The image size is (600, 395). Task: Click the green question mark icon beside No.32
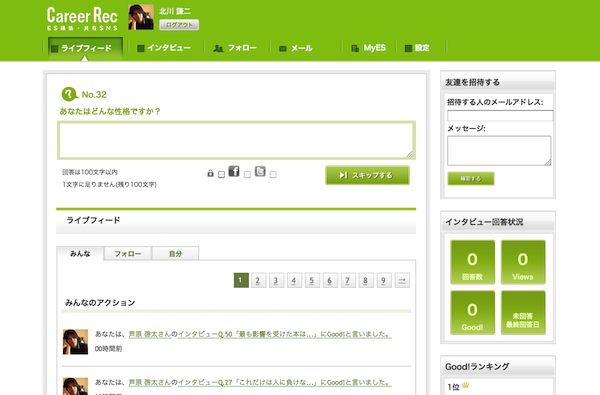pos(70,94)
